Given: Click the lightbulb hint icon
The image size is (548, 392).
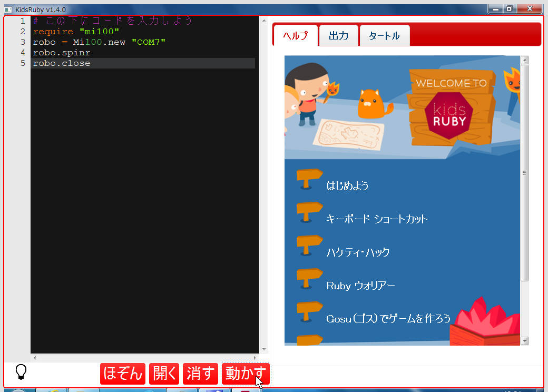Looking at the screenshot, I should [x=21, y=372].
